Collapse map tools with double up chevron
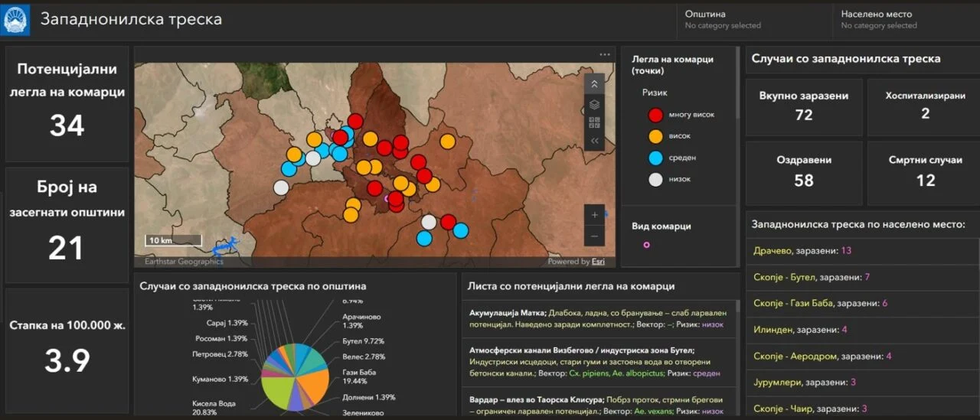Screen dimensions: 980x420 [x=595, y=84]
